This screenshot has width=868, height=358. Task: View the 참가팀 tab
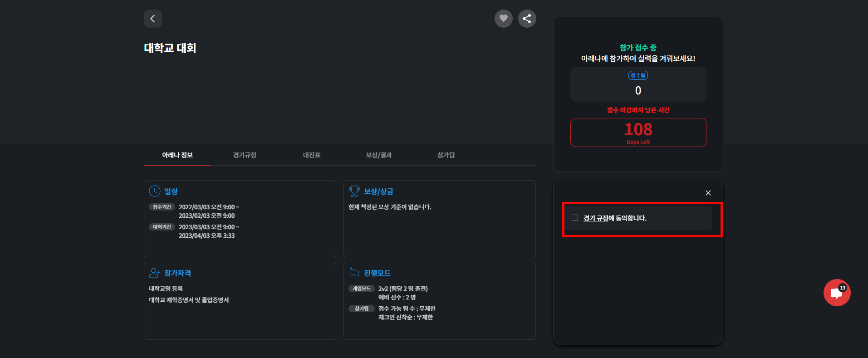coord(446,155)
